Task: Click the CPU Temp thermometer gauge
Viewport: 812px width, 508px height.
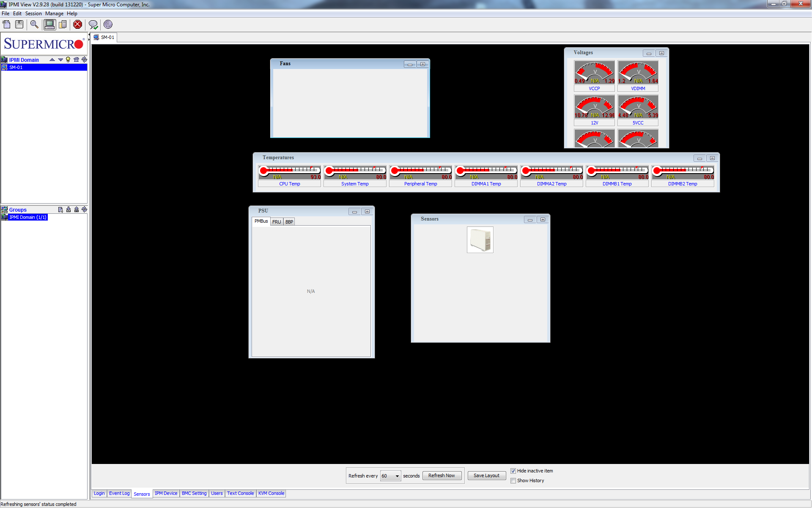Action: click(289, 172)
